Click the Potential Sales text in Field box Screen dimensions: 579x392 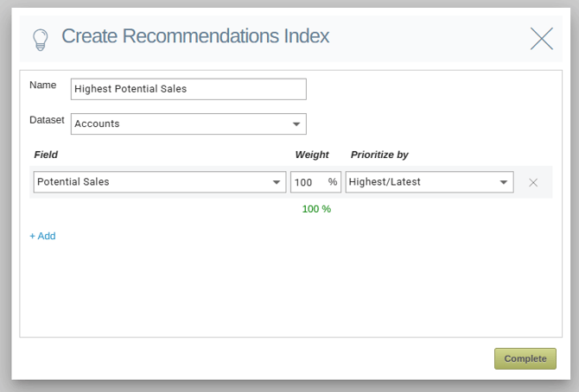[73, 181]
